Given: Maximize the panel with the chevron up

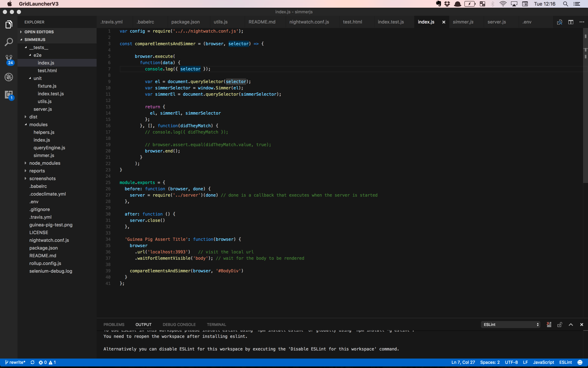Looking at the screenshot, I should (x=571, y=325).
